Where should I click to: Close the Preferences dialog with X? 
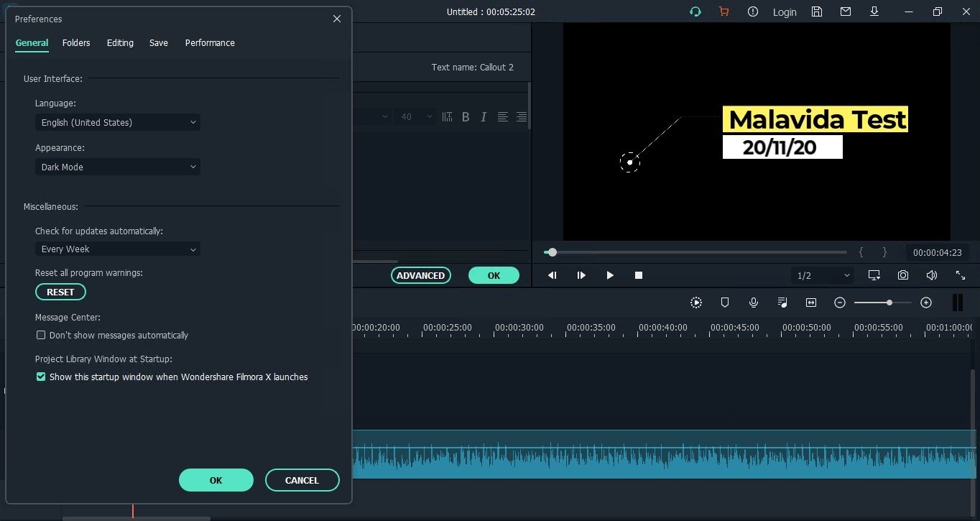point(337,19)
